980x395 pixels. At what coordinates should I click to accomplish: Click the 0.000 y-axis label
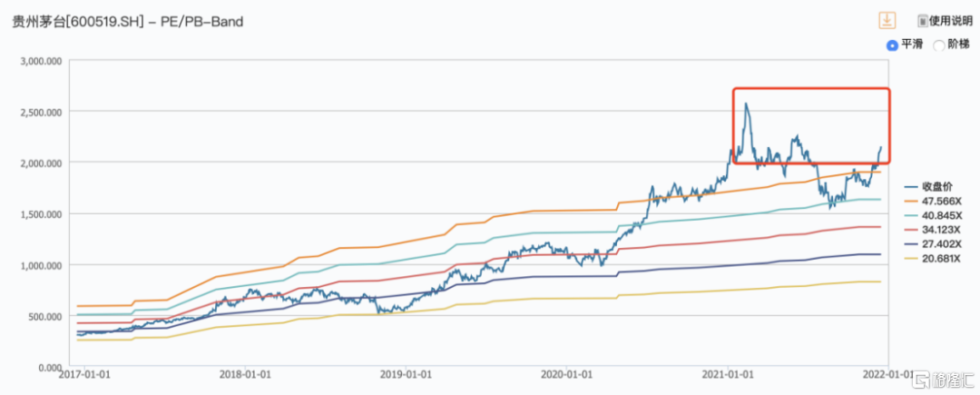(x=52, y=368)
